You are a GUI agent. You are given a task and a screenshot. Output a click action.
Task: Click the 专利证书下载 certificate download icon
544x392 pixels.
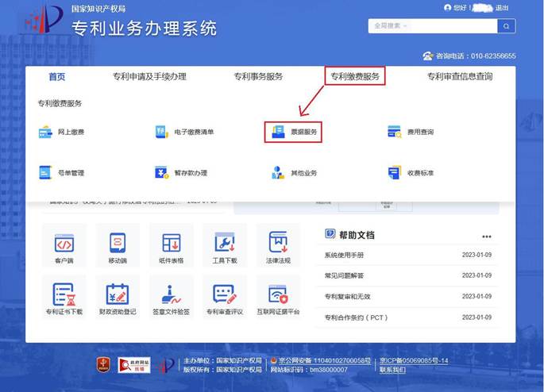tap(64, 294)
